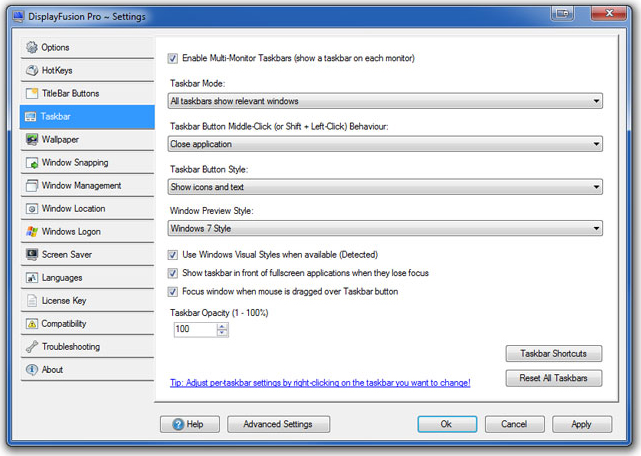Click the HotKeys mouse icon
Screen dimensions: 641x456
coord(31,70)
